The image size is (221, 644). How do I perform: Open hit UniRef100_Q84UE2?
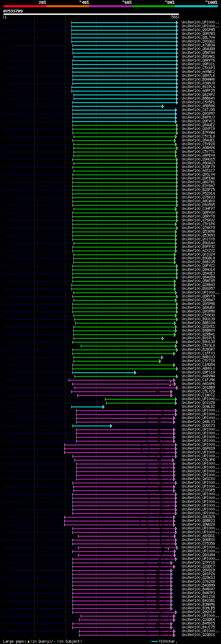coord(198,125)
